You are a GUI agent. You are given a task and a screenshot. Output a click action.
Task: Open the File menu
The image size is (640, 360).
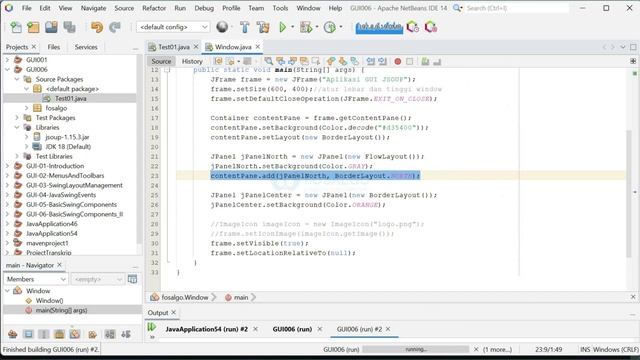pos(27,8)
